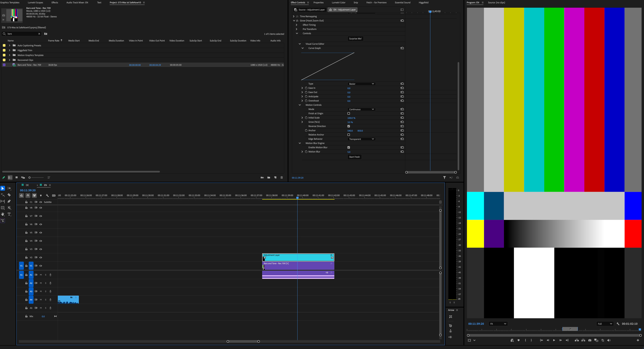Open the Essential Sound tab

pos(402,3)
